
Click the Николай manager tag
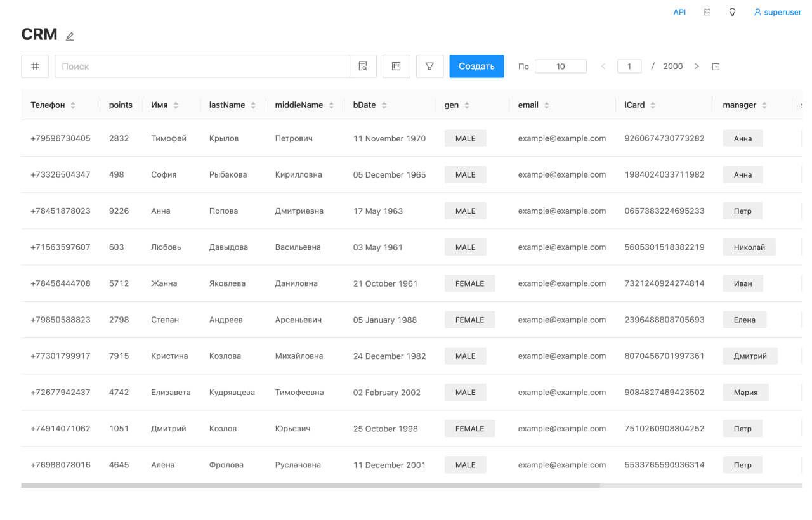[x=749, y=247]
